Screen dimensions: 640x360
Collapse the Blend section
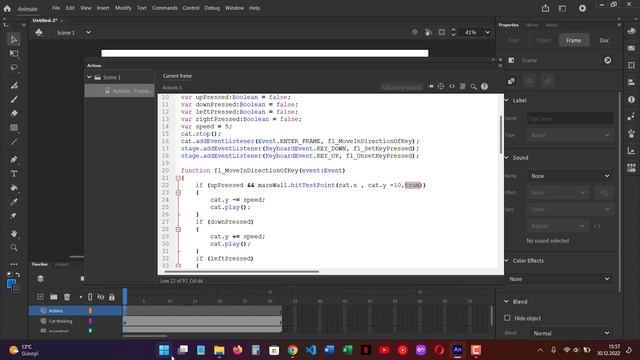(x=507, y=301)
